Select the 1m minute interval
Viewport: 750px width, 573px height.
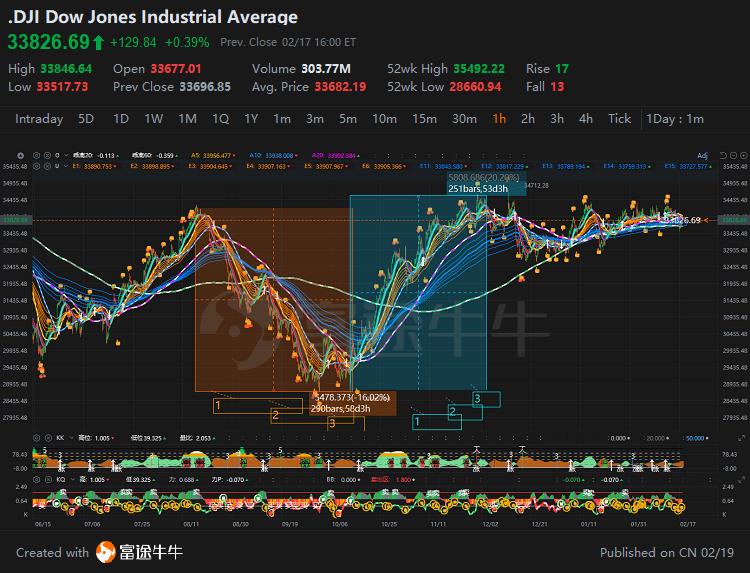point(282,119)
